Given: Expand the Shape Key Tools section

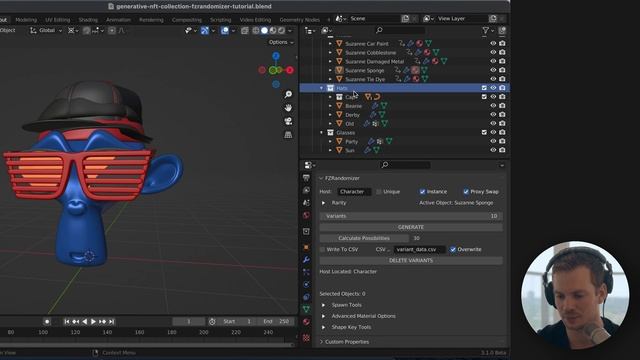Looking at the screenshot, I should click(323, 327).
